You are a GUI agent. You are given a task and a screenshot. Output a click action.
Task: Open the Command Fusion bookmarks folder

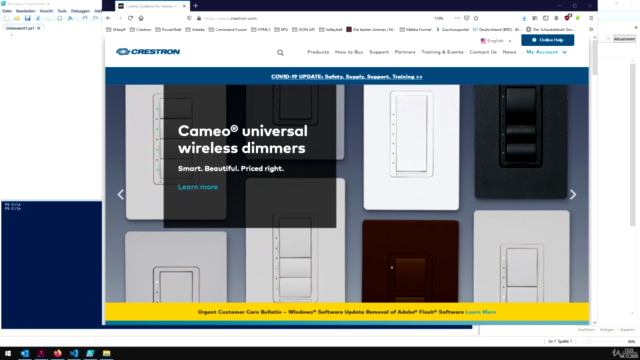227,29
